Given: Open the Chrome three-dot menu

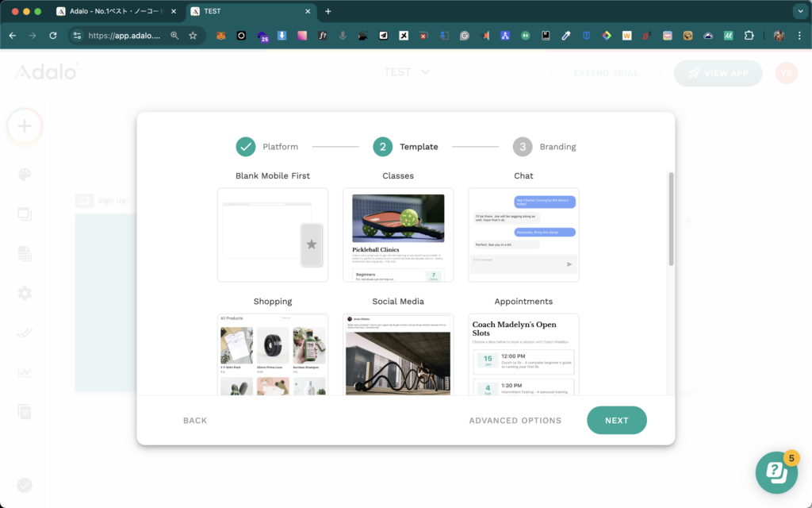Looking at the screenshot, I should pos(799,36).
